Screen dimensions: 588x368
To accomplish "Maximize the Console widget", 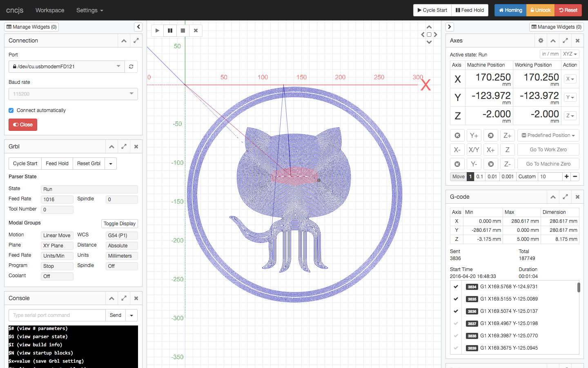I will (x=124, y=298).
